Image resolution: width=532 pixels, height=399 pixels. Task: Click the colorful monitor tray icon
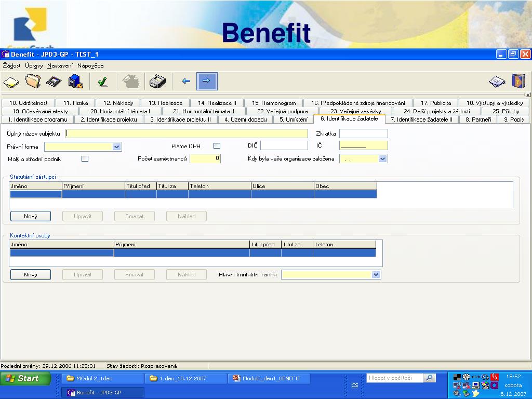(485, 385)
